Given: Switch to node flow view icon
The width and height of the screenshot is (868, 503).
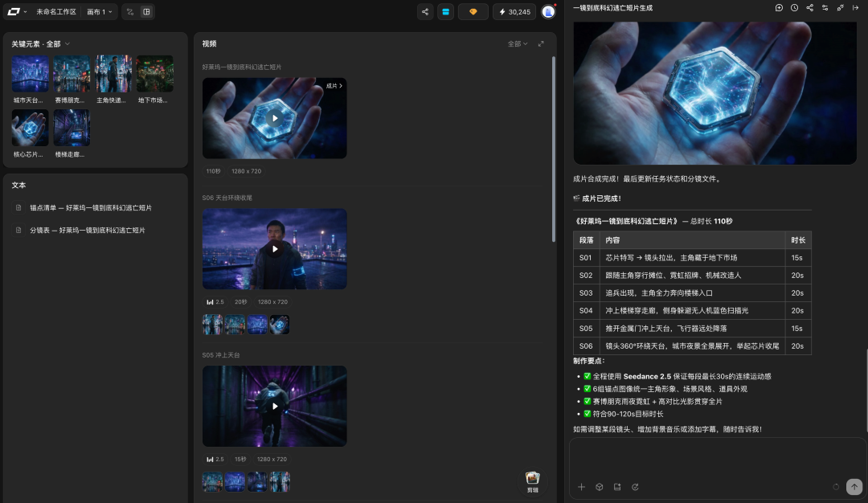Looking at the screenshot, I should [130, 11].
